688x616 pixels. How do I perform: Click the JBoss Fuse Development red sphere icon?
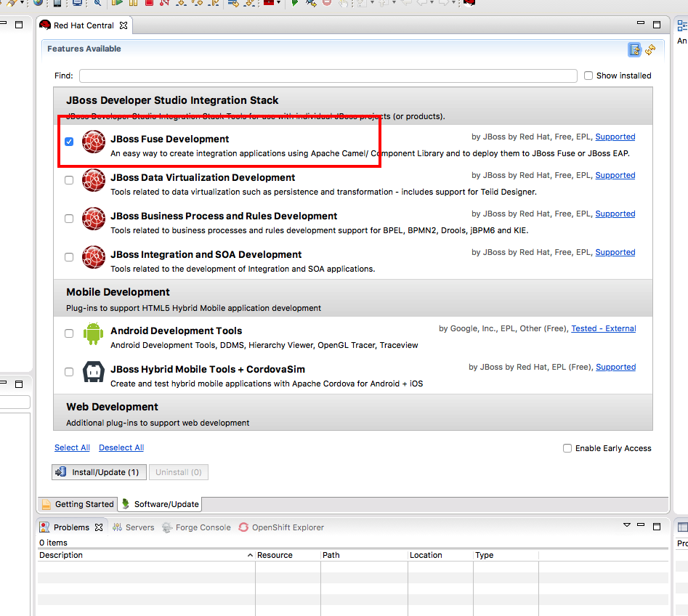(94, 142)
